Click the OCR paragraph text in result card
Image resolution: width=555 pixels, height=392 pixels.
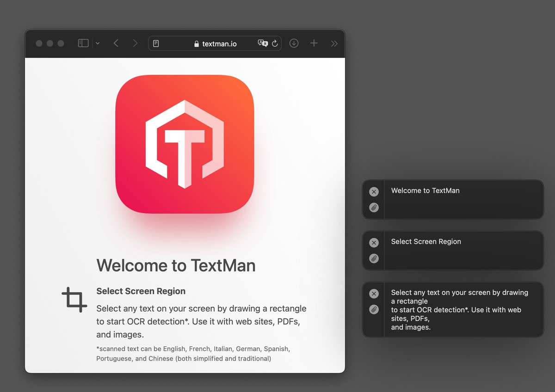pyautogui.click(x=460, y=310)
